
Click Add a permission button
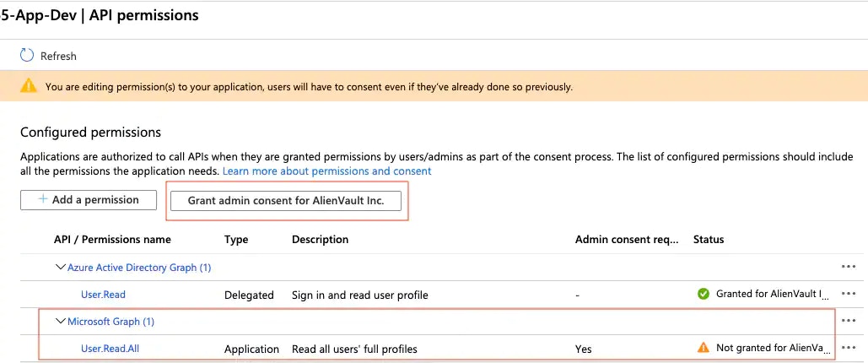click(89, 199)
